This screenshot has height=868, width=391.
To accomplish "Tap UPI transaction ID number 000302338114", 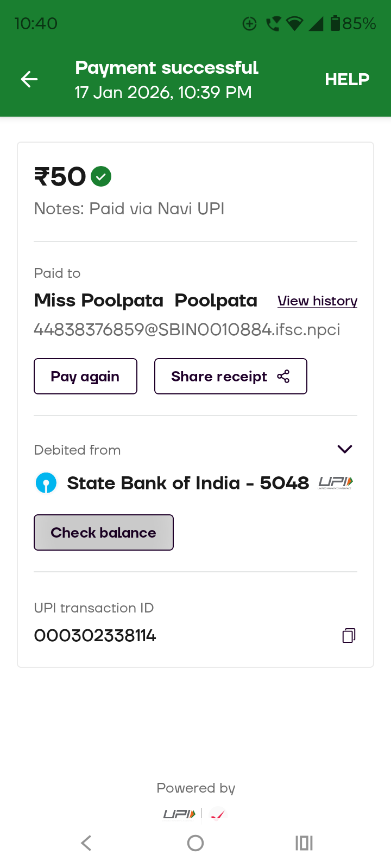I will 95,635.
